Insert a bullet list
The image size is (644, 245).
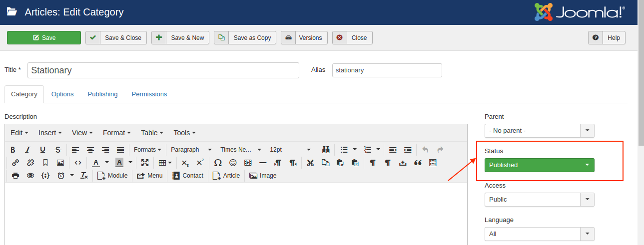[x=344, y=150]
